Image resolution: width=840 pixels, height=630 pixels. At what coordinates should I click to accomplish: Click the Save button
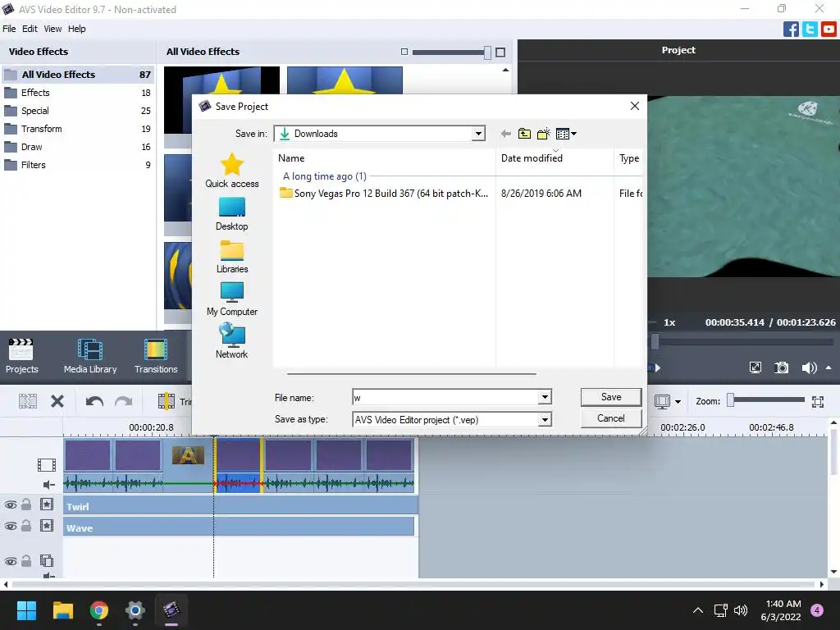(610, 397)
